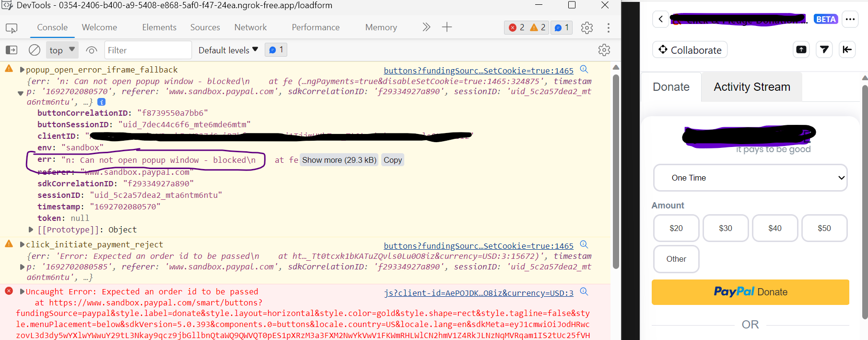This screenshot has width=868, height=340.
Task: Focus the console Filter field
Action: point(148,50)
